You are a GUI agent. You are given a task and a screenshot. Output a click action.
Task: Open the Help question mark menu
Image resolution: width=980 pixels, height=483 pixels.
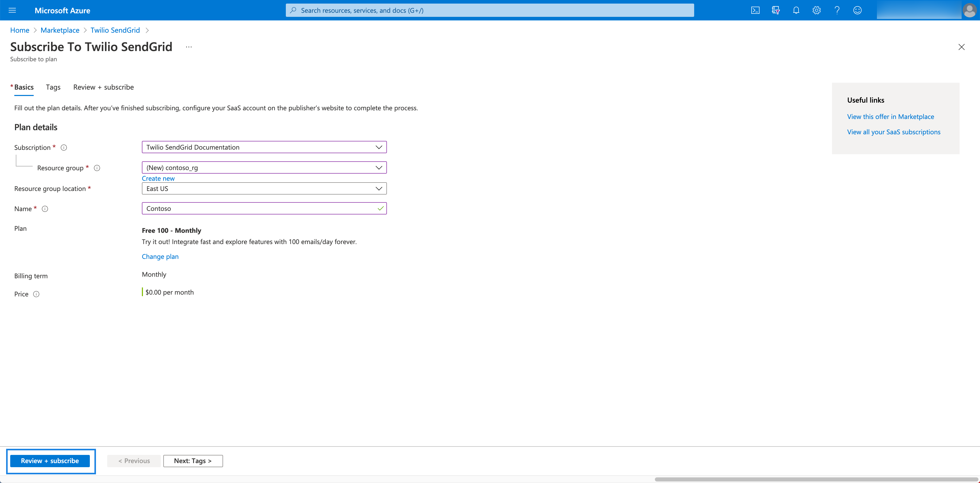coord(837,10)
